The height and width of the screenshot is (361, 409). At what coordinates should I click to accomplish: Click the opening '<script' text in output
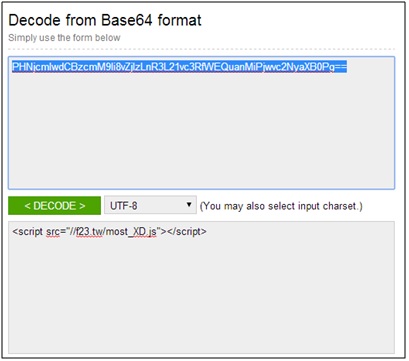coord(27,231)
